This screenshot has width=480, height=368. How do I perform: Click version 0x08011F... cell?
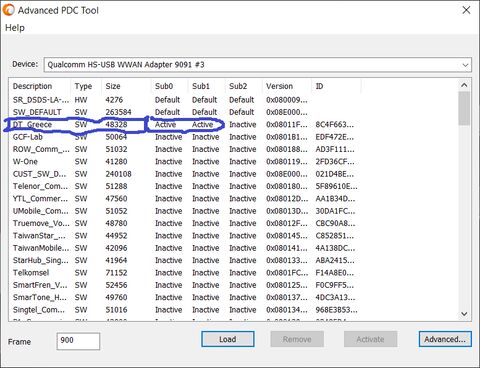pyautogui.click(x=287, y=125)
